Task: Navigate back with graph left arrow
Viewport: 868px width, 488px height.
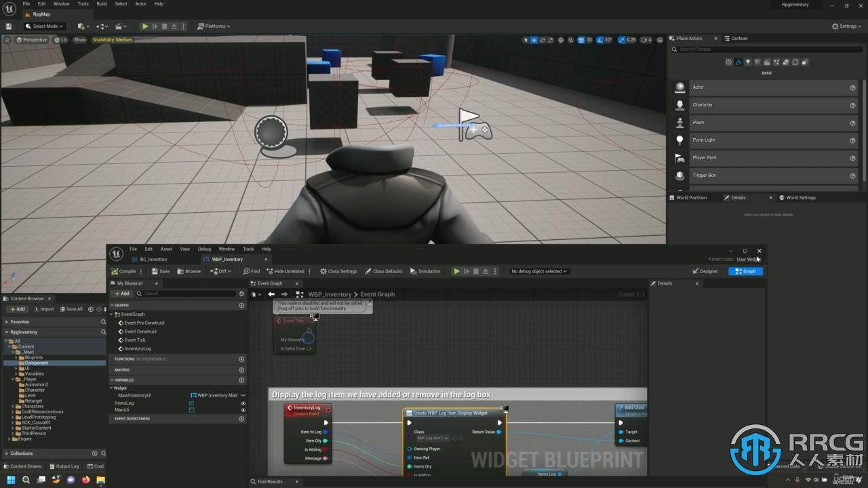Action: (271, 294)
